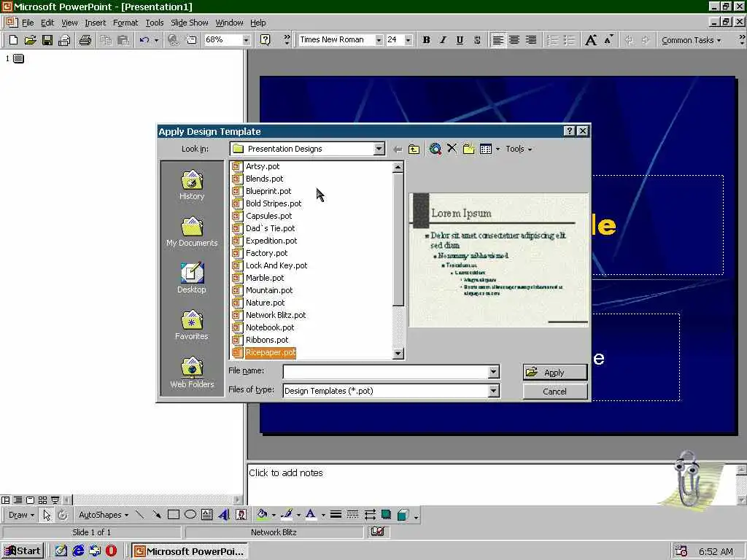The image size is (747, 560).
Task: Select the Oval drawing tool
Action: pos(190,515)
